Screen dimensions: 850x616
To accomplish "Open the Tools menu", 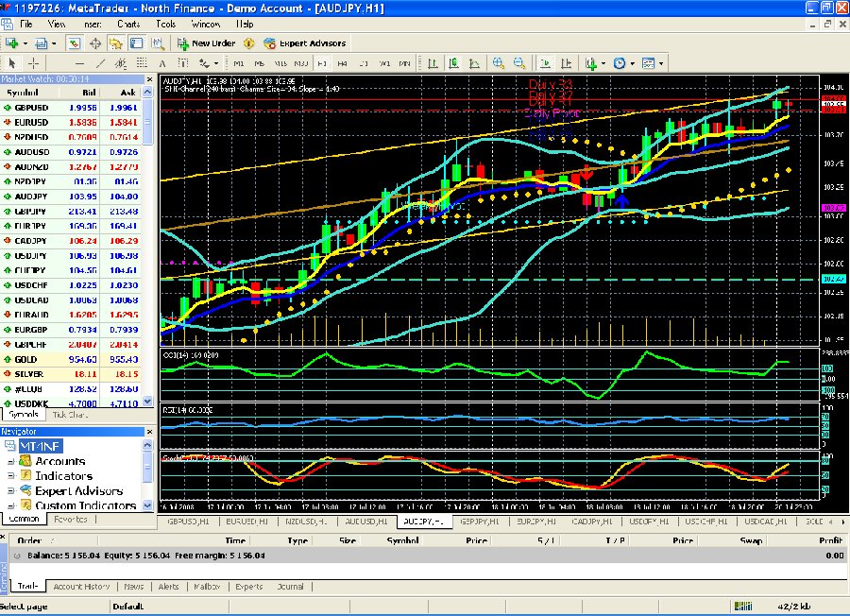I will 166,24.
